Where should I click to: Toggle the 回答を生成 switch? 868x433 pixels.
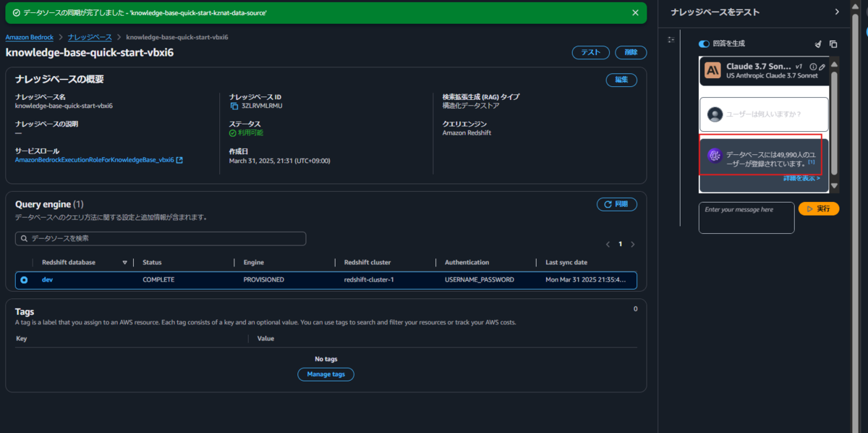coord(704,44)
